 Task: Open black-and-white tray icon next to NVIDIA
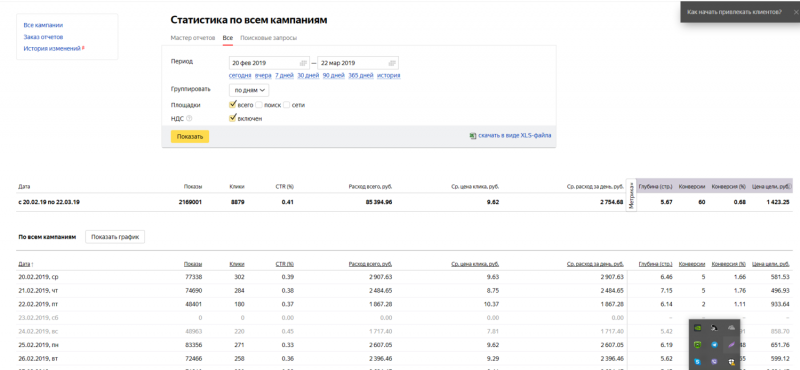point(714,328)
